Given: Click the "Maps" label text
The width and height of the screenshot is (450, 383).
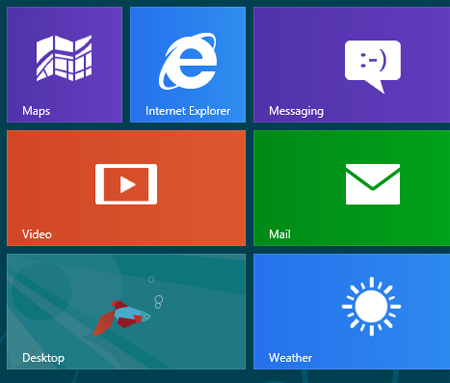Looking at the screenshot, I should (36, 111).
